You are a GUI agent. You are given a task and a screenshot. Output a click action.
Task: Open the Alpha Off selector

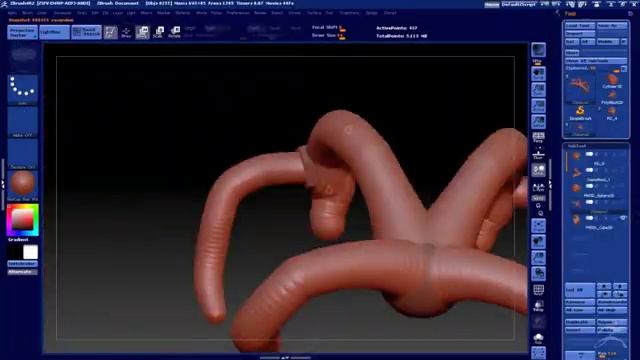point(23,122)
